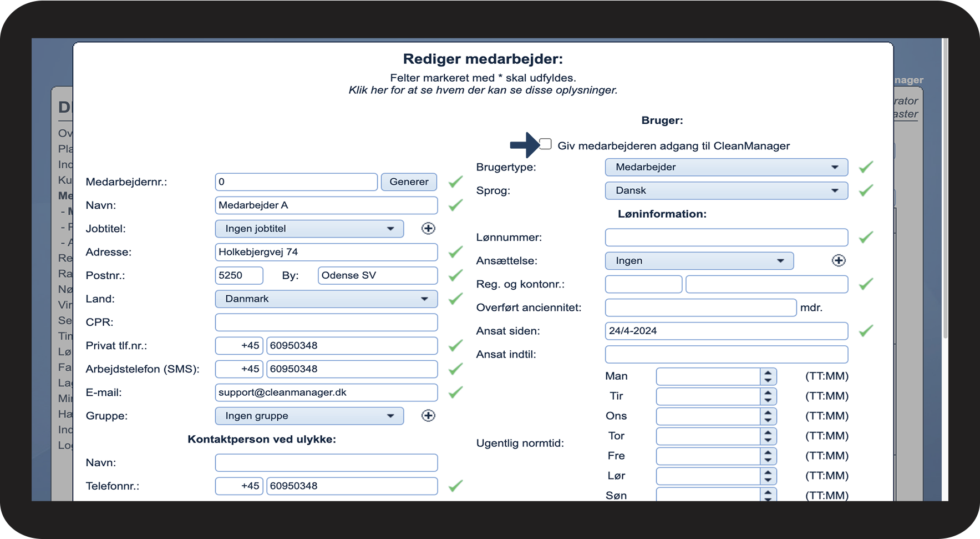The height and width of the screenshot is (539, 980).
Task: Click the plus icon beside Gruppe dropdown
Action: [428, 416]
